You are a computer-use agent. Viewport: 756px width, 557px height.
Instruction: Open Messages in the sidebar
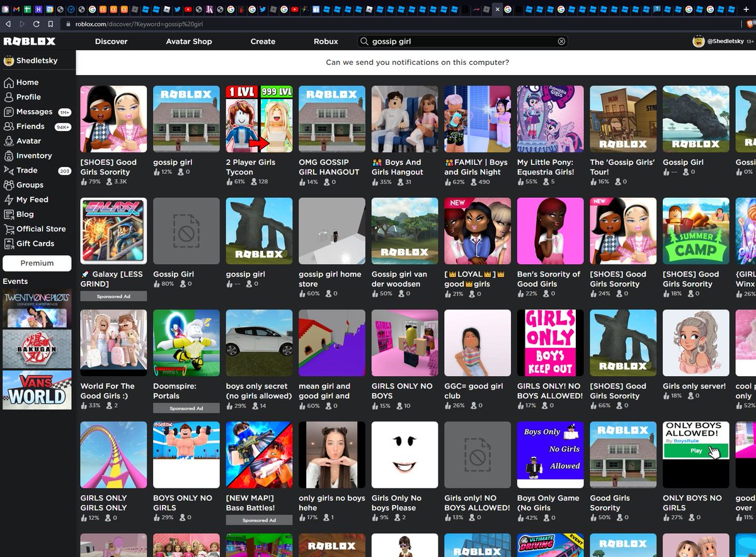(28, 112)
